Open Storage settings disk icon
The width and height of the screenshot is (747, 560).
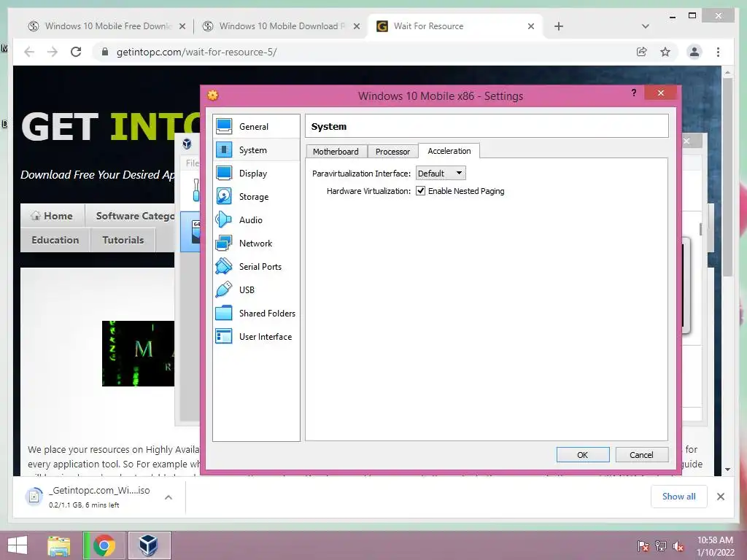224,197
